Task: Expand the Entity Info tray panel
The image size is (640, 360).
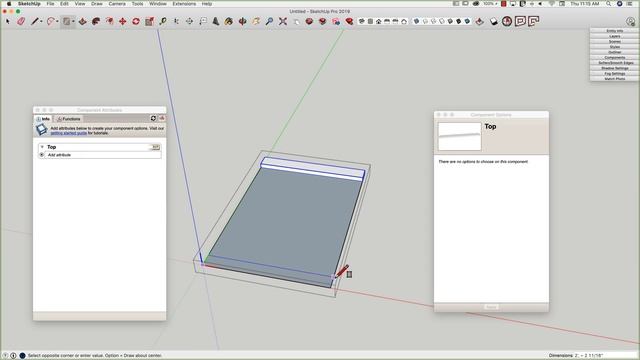Action: point(614,31)
